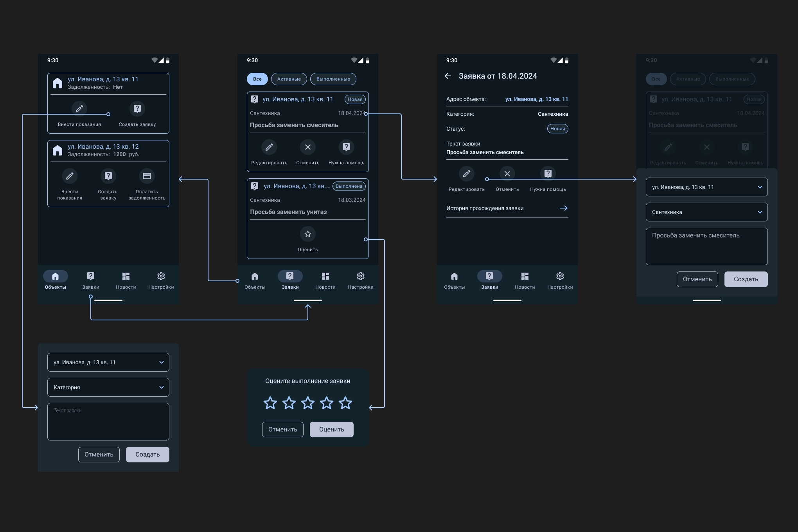Expand Сантехника dropdown in edit request sheet
This screenshot has width=798, height=532.
coord(707,212)
